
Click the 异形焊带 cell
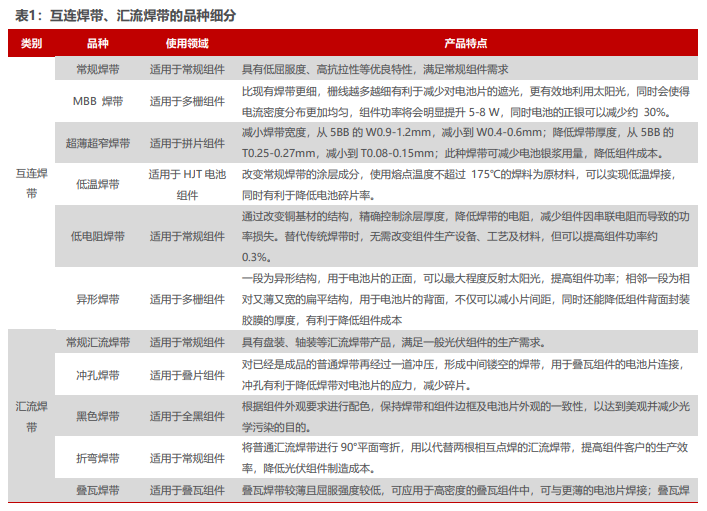98,299
